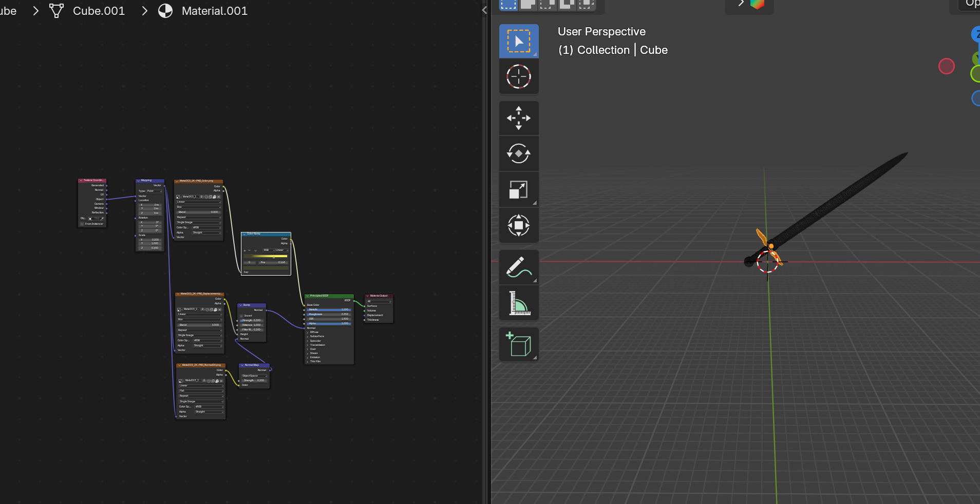Toggle the Invert checkbox on Bump node
The width and height of the screenshot is (980, 504).
[x=241, y=316]
